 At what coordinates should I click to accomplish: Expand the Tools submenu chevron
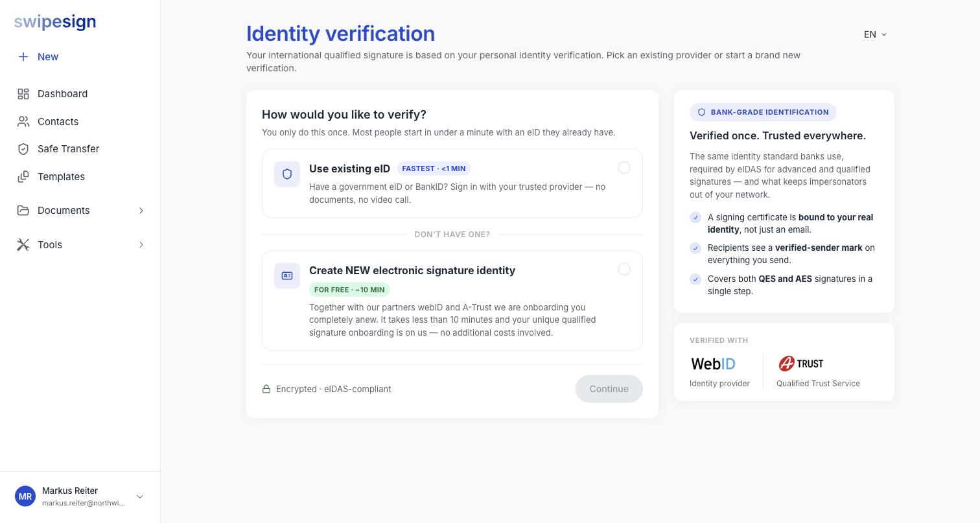141,245
